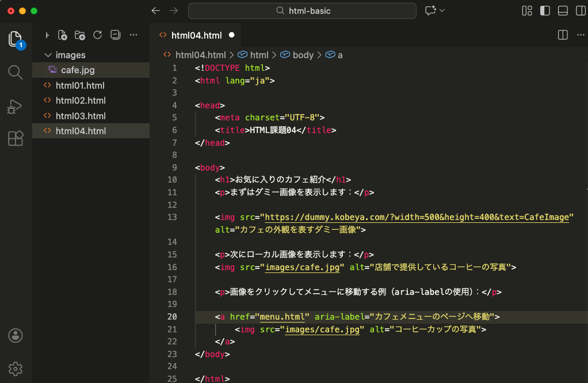Screen dimensions: 588x383
Task: Toggle the secondary side bar visibility
Action: tap(580, 11)
